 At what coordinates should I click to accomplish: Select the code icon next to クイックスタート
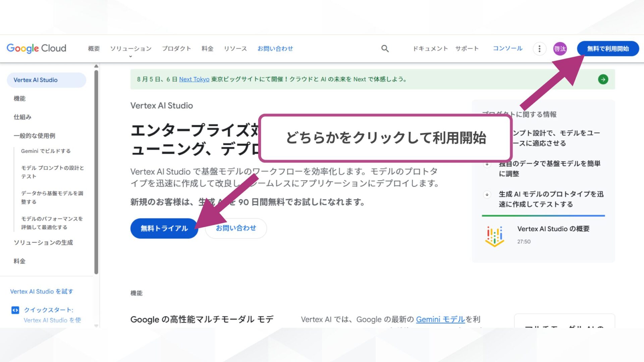pos(15,310)
